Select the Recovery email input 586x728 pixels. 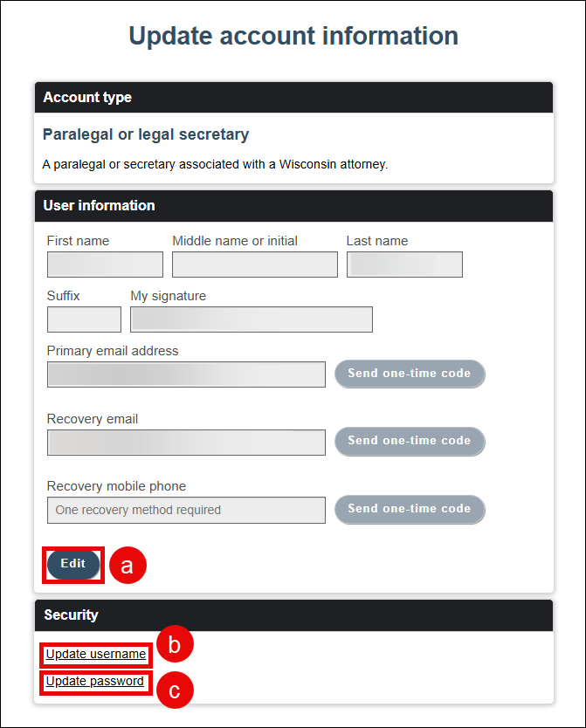tap(186, 443)
